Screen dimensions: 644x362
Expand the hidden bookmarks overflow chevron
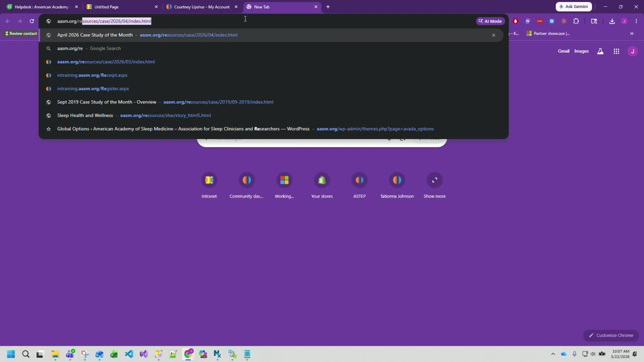coord(632,34)
